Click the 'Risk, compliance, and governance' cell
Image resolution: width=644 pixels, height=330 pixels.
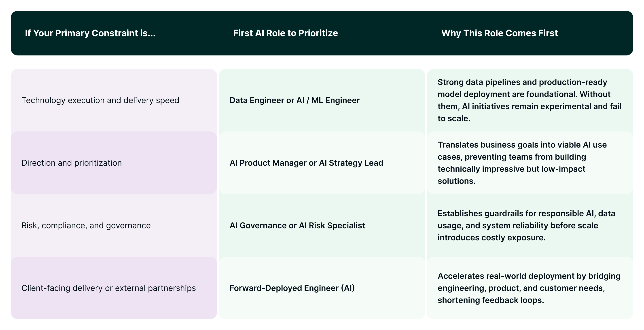[x=86, y=226]
